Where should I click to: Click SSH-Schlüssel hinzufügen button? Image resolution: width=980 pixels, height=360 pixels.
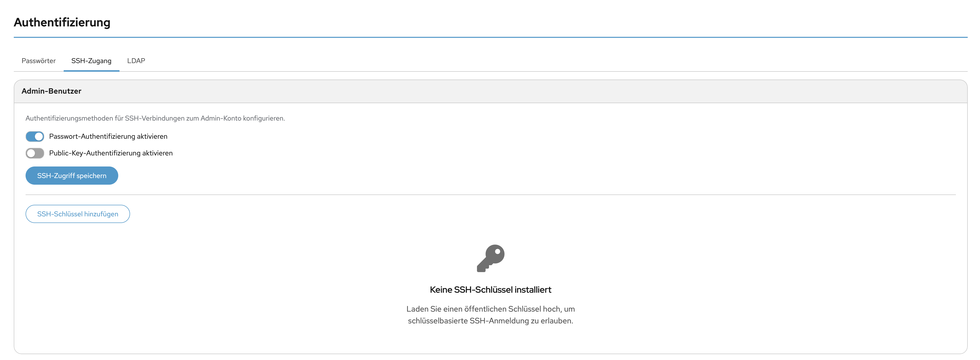pos(78,214)
